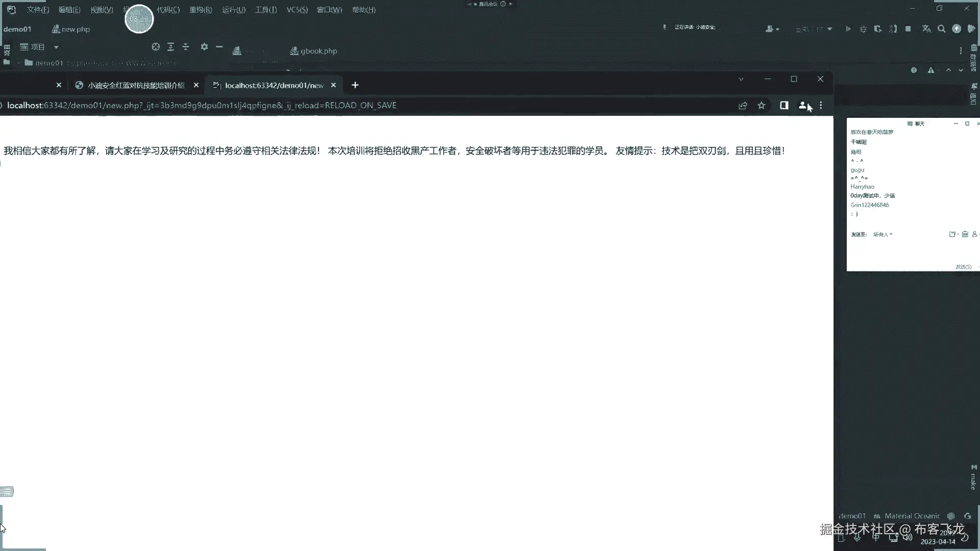The height and width of the screenshot is (551, 980).
Task: Open the translate icon in IDE toolbar
Action: [926, 29]
